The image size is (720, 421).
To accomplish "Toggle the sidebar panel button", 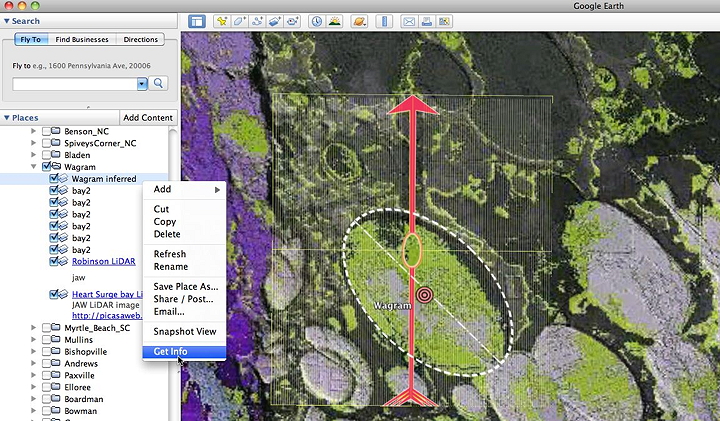I will pyautogui.click(x=197, y=20).
